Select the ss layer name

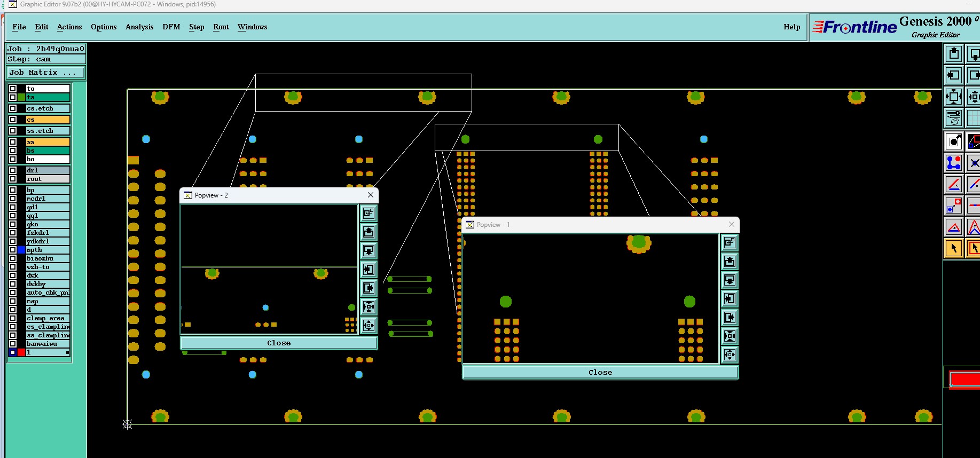point(48,142)
